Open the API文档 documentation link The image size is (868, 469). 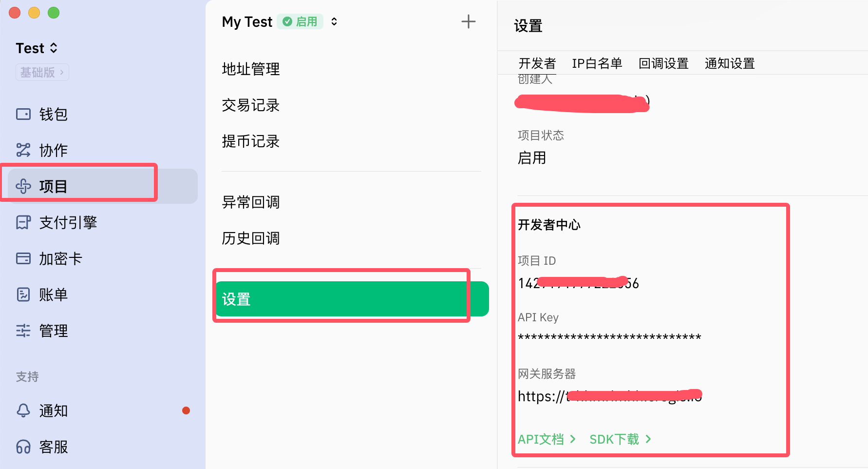[542, 439]
